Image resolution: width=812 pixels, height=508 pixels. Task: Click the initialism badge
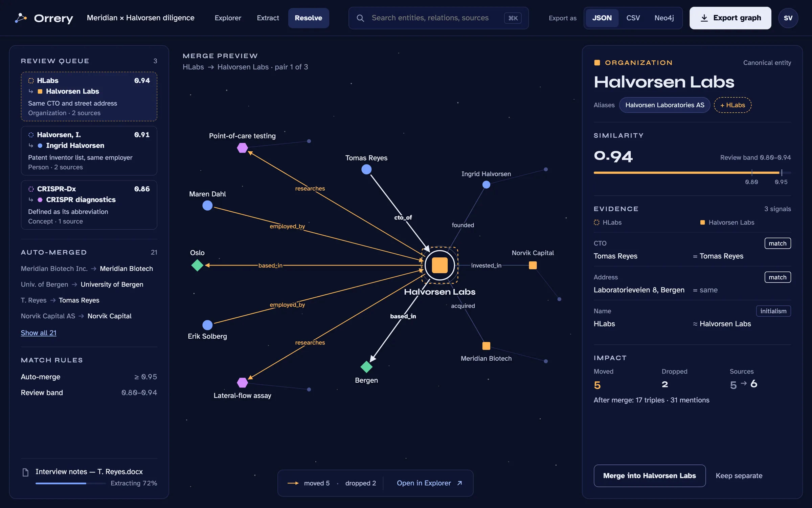(x=773, y=311)
